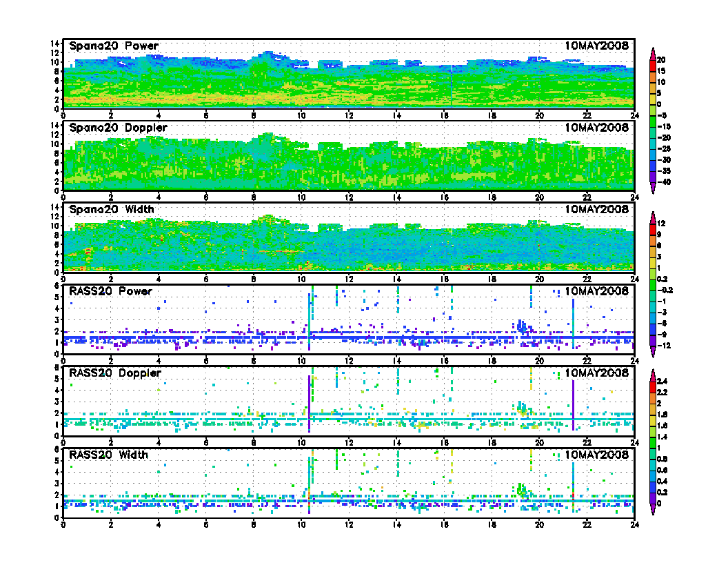Click the -25 label on the top color bar
The width and height of the screenshot is (728, 563).
coord(664,149)
